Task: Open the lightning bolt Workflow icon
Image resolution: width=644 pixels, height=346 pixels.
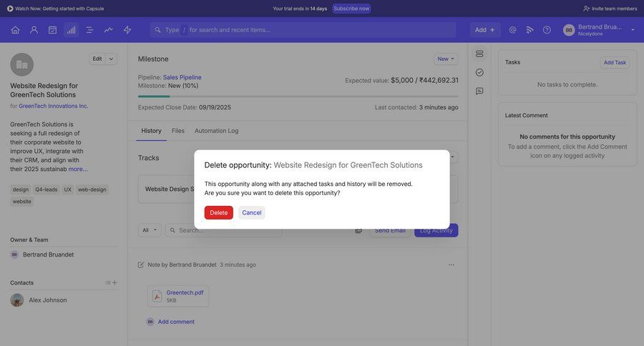Action: [x=127, y=30]
